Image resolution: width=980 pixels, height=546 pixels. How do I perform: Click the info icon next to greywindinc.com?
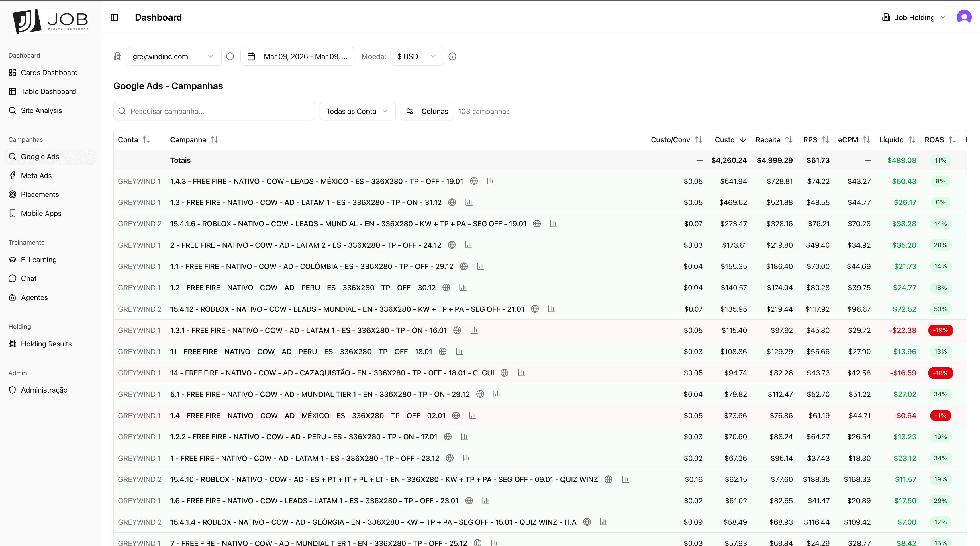coord(230,56)
